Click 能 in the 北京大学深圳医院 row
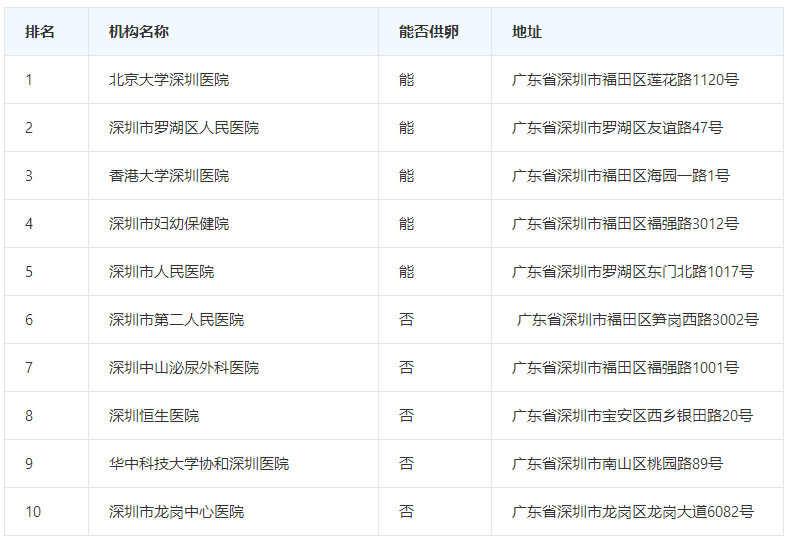This screenshot has width=790, height=543. (x=406, y=80)
